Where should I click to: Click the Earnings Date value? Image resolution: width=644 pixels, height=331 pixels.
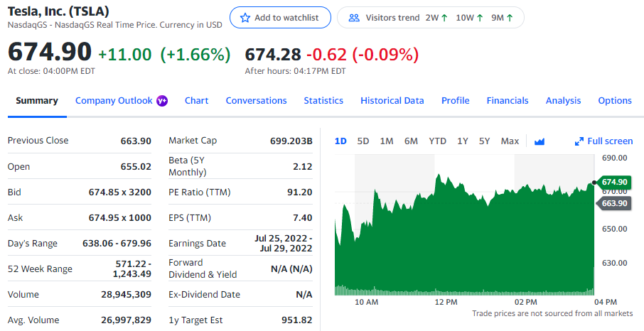[x=284, y=244]
